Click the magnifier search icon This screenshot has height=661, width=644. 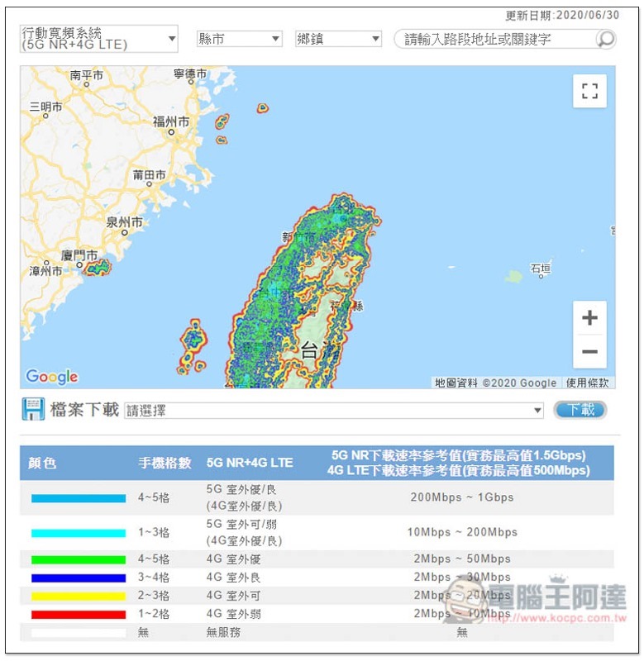[605, 39]
